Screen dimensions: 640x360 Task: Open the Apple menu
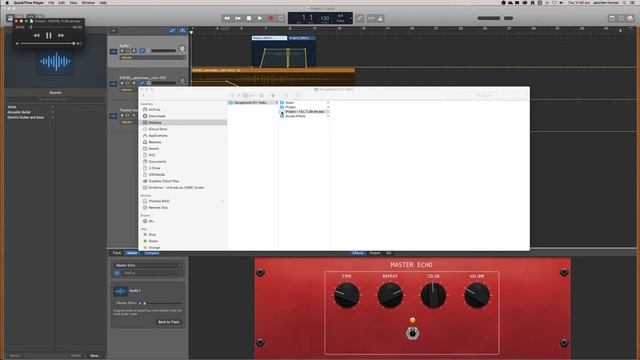pos(7,2)
